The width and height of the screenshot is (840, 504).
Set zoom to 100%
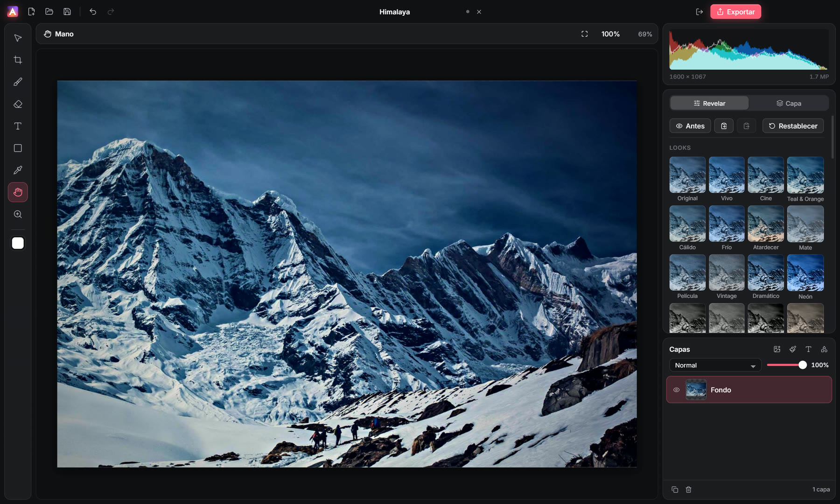[x=610, y=34]
